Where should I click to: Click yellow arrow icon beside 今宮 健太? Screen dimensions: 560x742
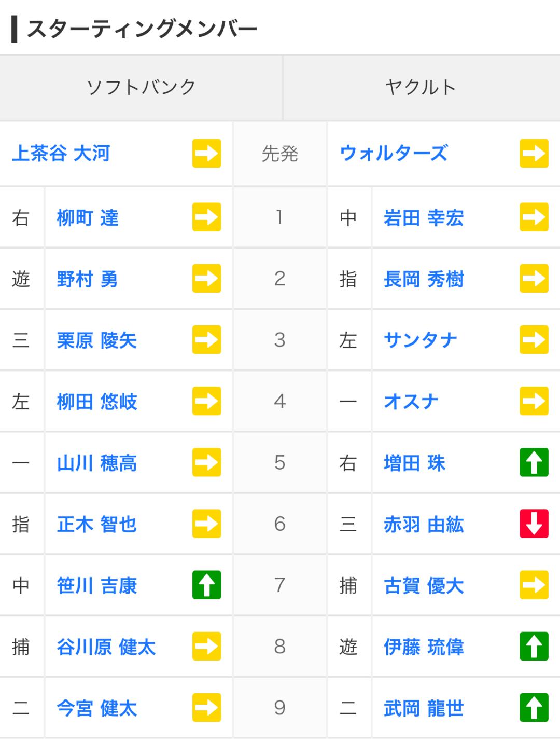[206, 708]
